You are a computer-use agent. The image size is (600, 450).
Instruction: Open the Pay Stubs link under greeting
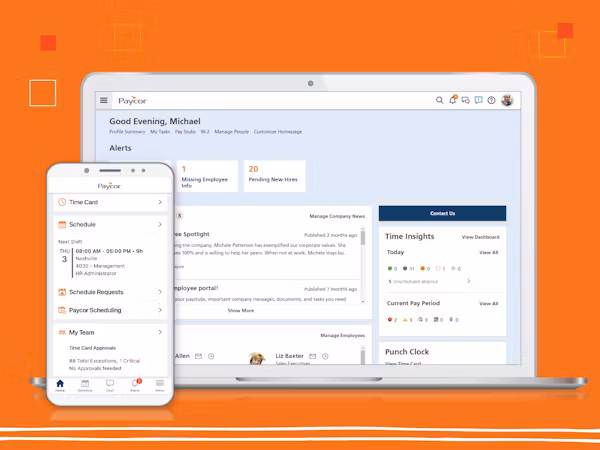pyautogui.click(x=185, y=132)
